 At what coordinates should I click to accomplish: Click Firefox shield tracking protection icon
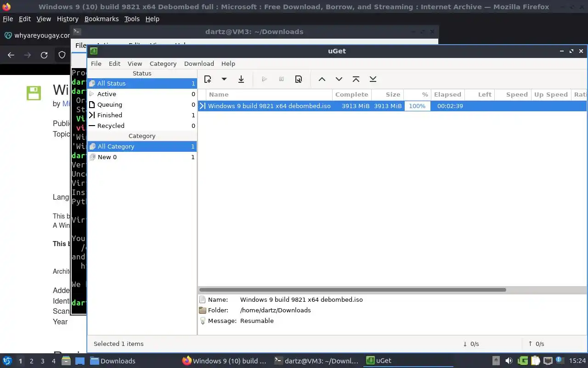click(x=62, y=55)
